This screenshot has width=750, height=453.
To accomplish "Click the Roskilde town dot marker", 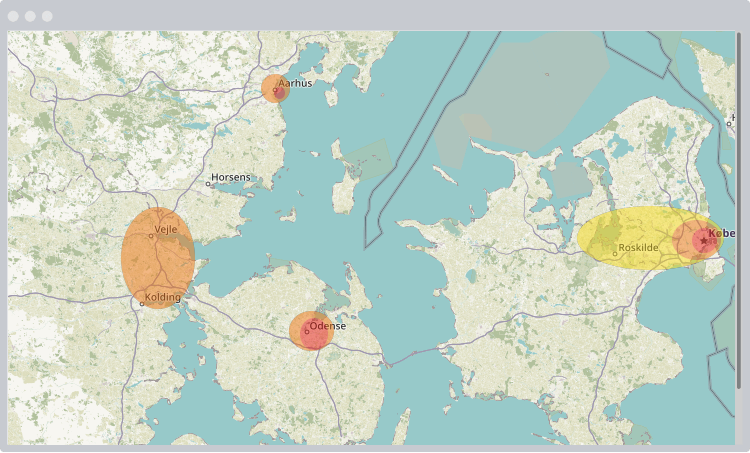I will tap(615, 254).
